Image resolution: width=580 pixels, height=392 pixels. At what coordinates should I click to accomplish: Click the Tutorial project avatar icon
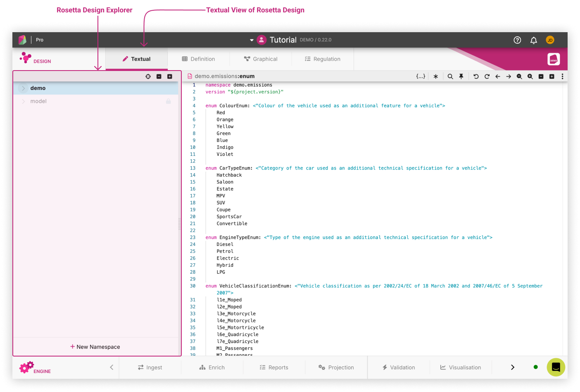[261, 40]
